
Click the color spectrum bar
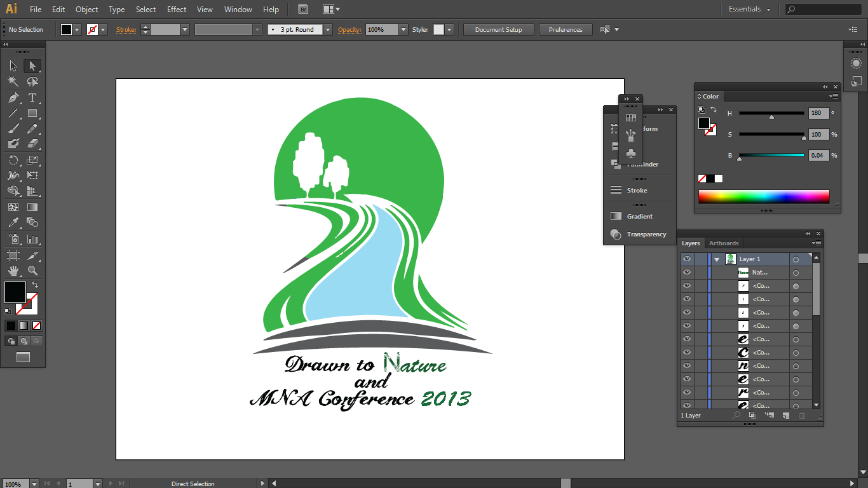point(763,196)
